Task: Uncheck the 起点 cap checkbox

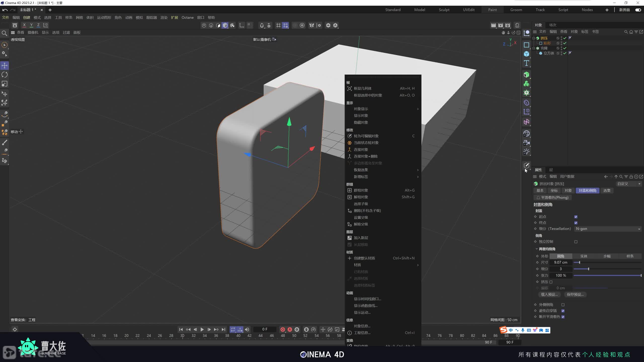Action: pyautogui.click(x=576, y=217)
